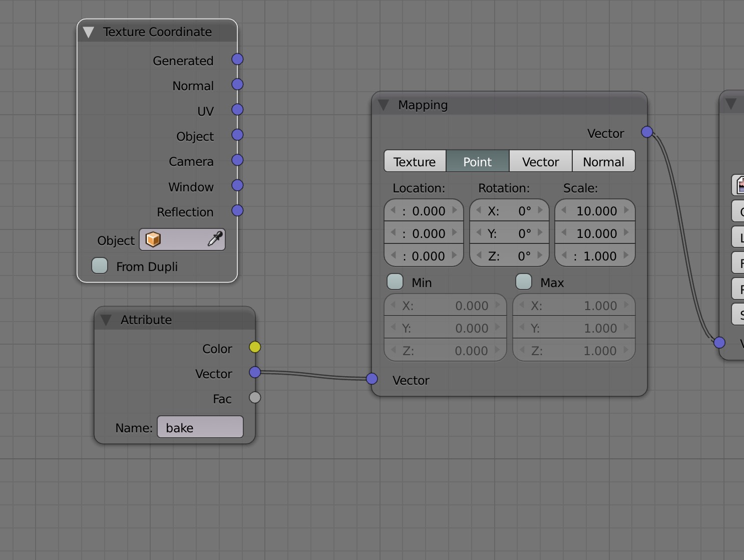Image resolution: width=744 pixels, height=560 pixels.
Task: Select the Point mapping type
Action: tap(478, 161)
